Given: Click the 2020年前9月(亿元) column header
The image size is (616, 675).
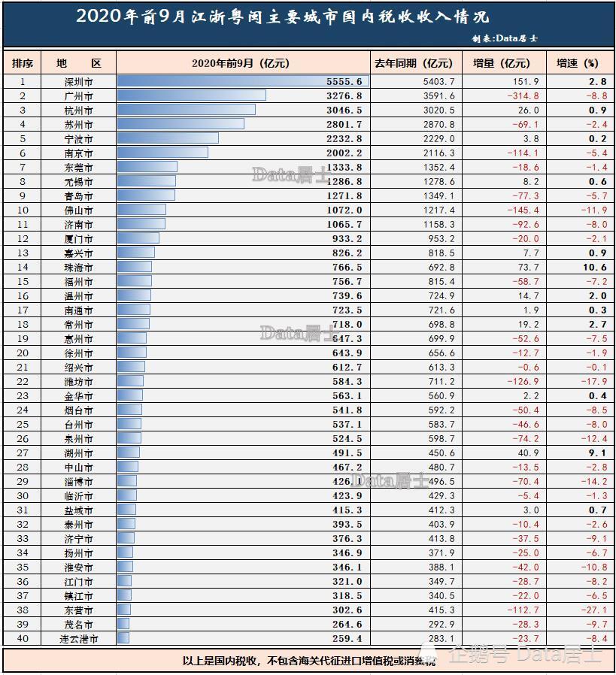Looking at the screenshot, I should pyautogui.click(x=244, y=63).
